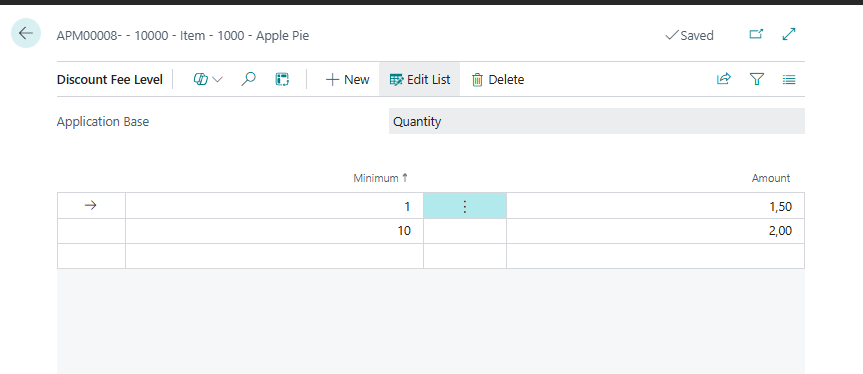Open the filter pane icon
Screen dimensions: 863x374
(757, 80)
